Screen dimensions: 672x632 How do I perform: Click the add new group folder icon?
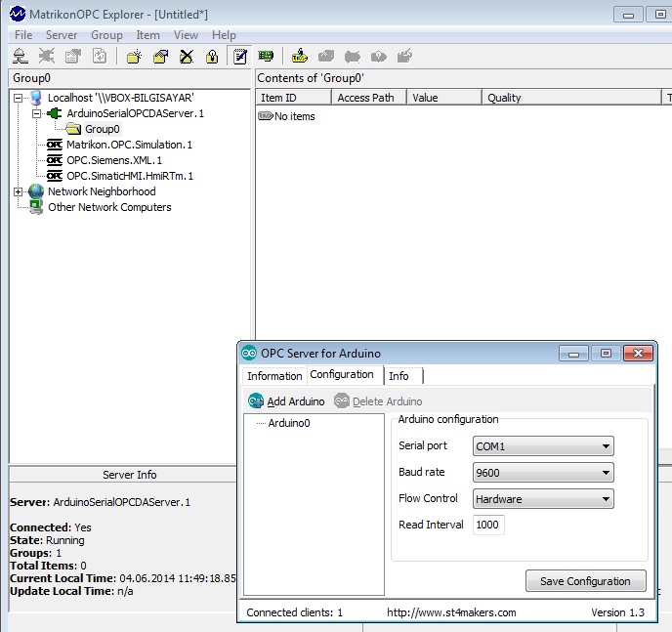coord(134,56)
